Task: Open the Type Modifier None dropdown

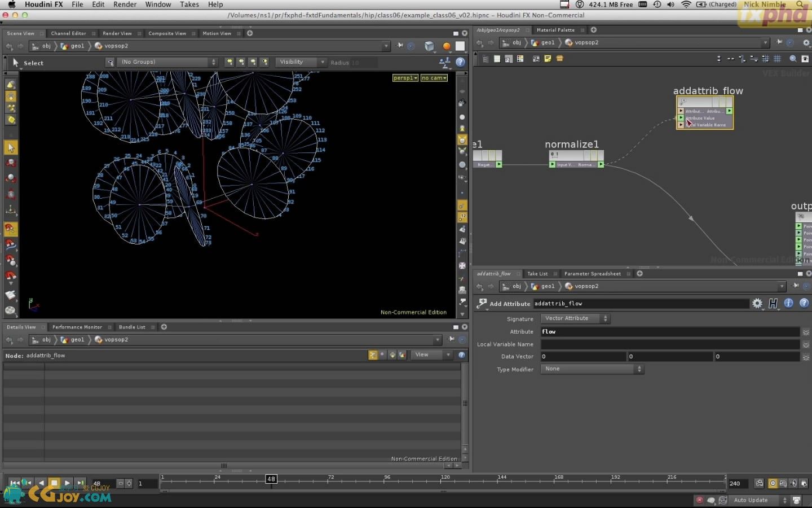Action: click(592, 369)
